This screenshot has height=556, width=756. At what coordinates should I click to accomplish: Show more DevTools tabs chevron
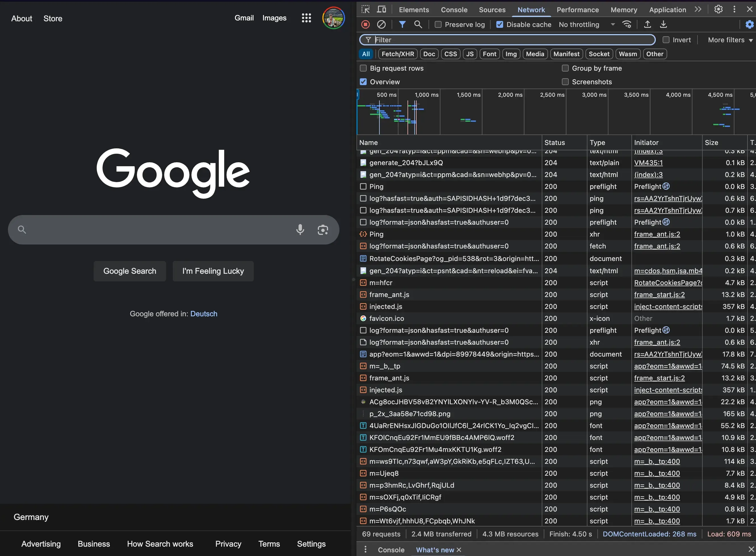coord(698,9)
